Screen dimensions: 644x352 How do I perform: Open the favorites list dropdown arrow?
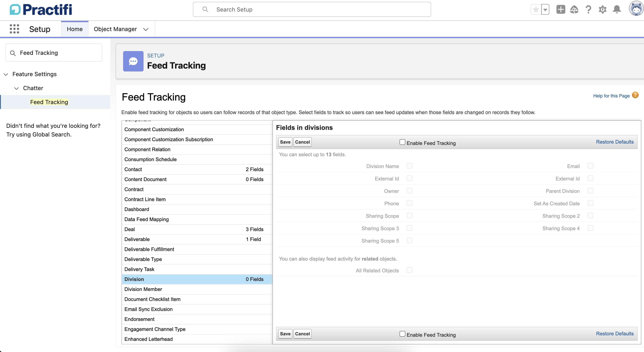[545, 10]
